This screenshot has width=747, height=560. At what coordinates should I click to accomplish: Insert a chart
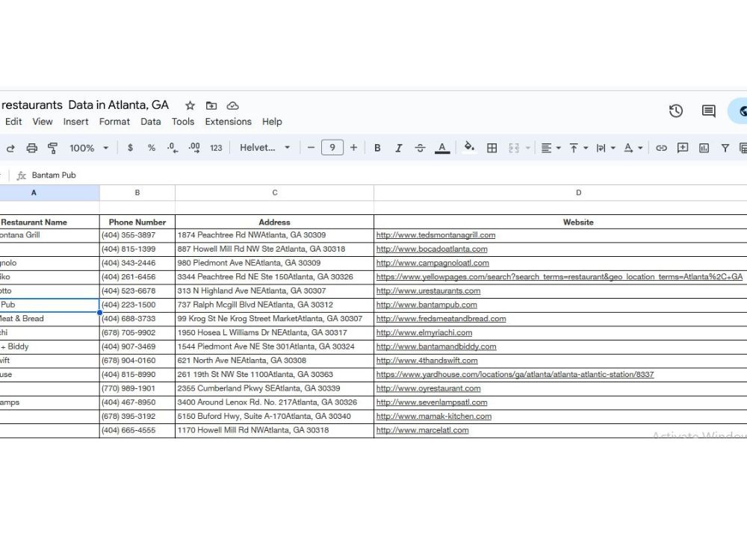704,148
